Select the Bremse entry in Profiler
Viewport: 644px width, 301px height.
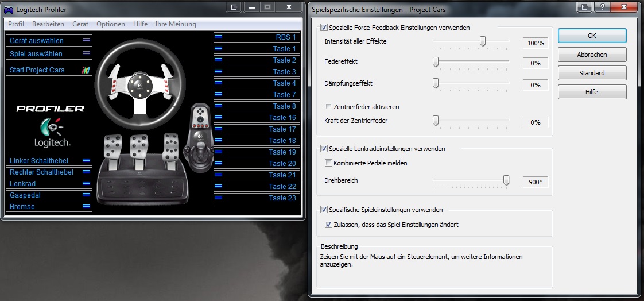49,206
